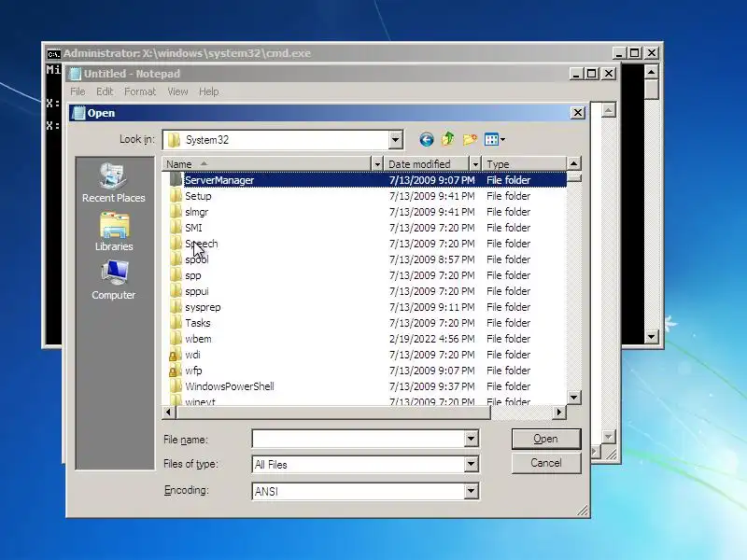The height and width of the screenshot is (560, 747).
Task: Click cmd window scroll up arrow
Action: pos(651,72)
